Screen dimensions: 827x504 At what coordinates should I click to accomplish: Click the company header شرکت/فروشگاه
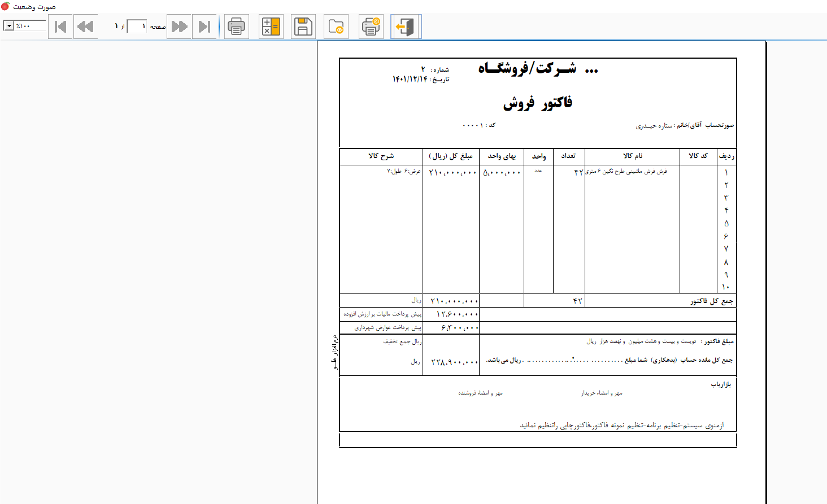click(538, 69)
